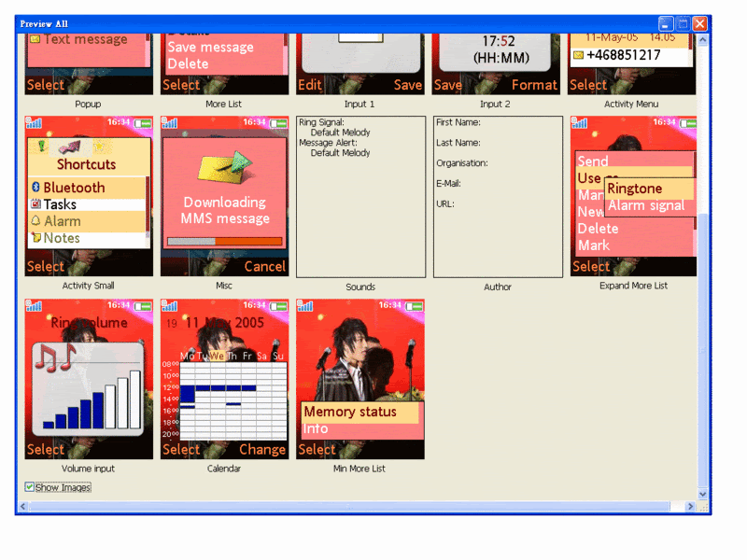
Task: Click the Info entry under Memory status
Action: point(316,428)
